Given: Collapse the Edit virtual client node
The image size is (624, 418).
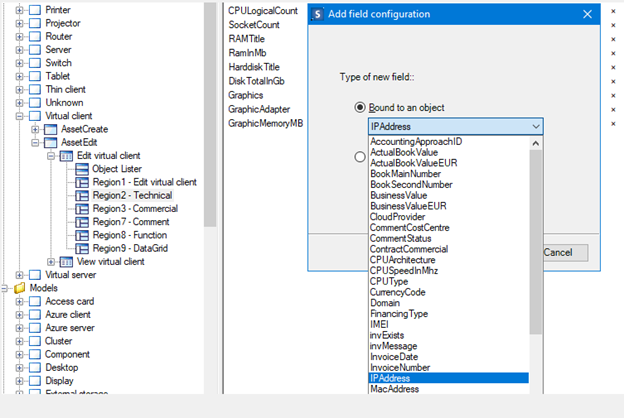Looking at the screenshot, I should point(51,156).
